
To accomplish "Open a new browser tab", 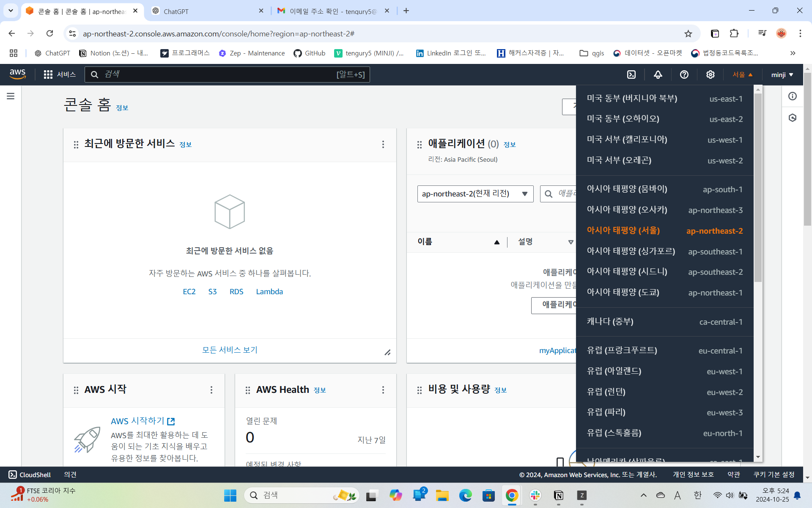I will tap(406, 11).
